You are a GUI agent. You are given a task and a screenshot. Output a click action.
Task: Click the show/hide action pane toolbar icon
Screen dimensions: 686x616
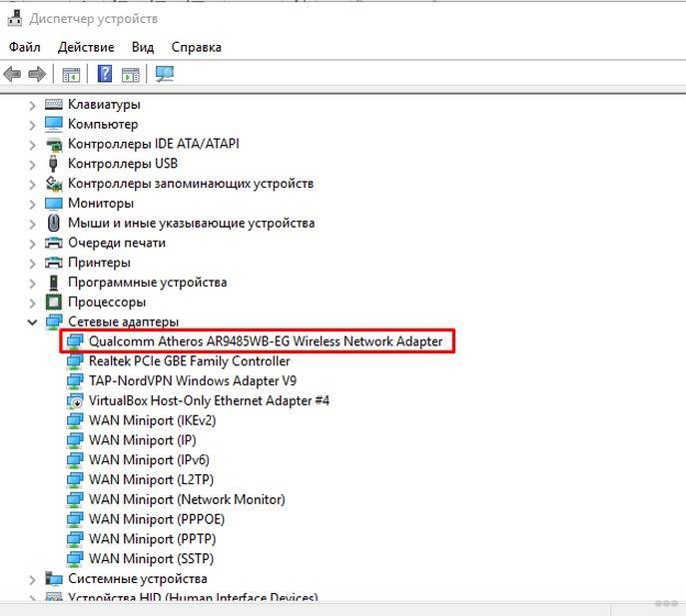tap(131, 74)
